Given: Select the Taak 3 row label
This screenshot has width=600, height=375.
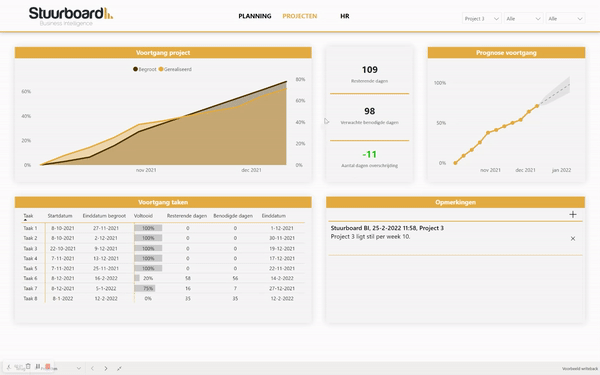Looking at the screenshot, I should (30, 248).
